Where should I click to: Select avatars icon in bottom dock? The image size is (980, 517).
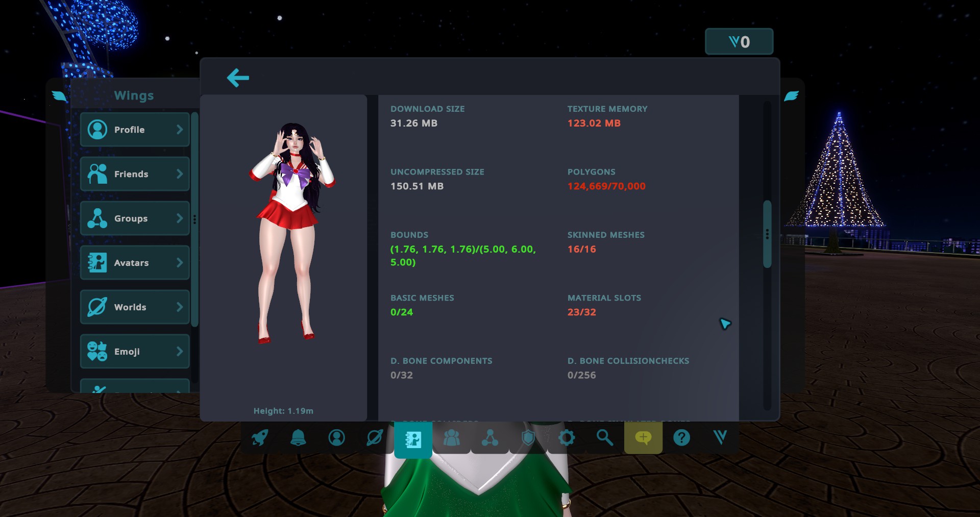pyautogui.click(x=413, y=439)
